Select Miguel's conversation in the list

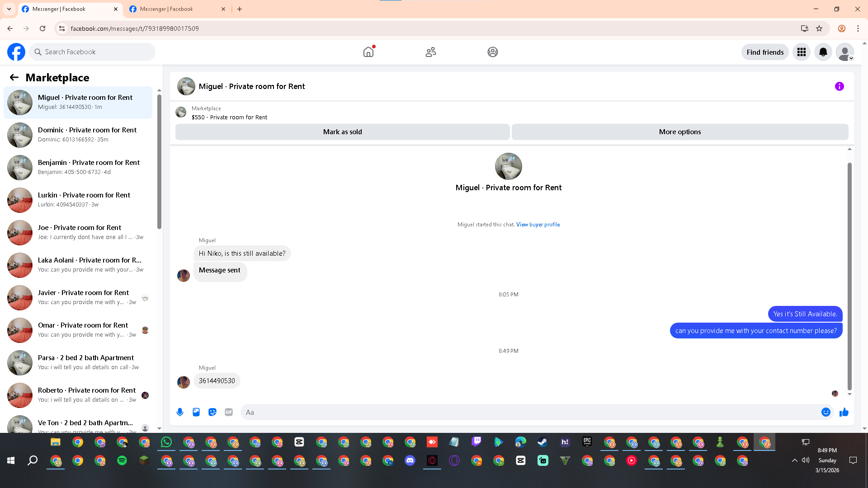[78, 102]
